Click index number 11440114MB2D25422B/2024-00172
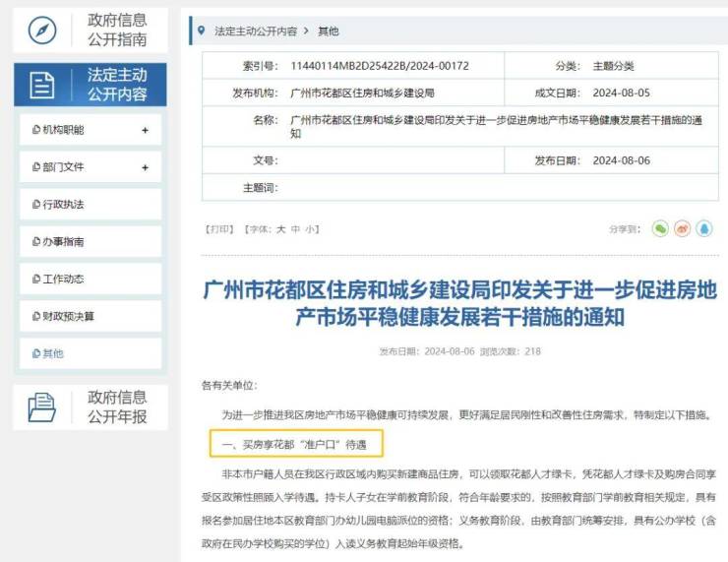This screenshot has height=562, width=728. (x=380, y=66)
